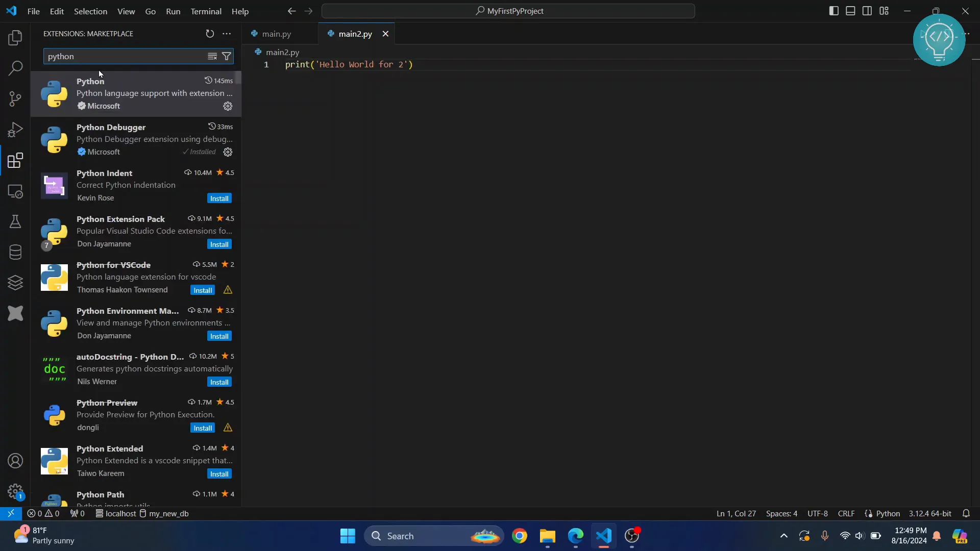
Task: Open the Windows Start button
Action: (x=348, y=536)
